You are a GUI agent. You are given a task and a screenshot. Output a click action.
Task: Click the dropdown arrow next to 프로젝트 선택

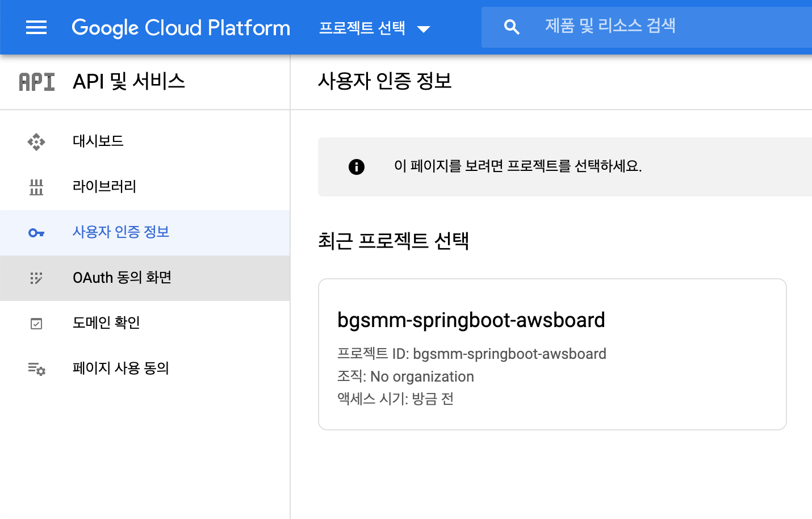pyautogui.click(x=424, y=29)
